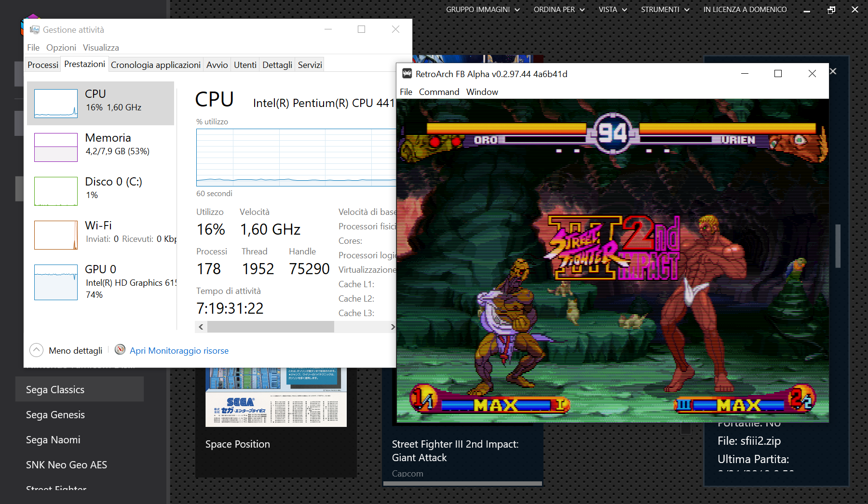Click launcher vertical scrollbar thumb
The width and height of the screenshot is (868, 504).
(838, 246)
